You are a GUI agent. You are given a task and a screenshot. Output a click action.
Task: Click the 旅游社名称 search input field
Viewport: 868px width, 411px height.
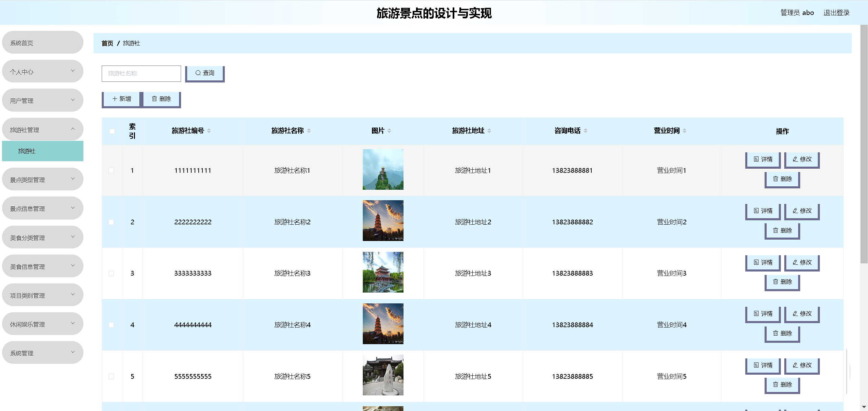pyautogui.click(x=141, y=74)
